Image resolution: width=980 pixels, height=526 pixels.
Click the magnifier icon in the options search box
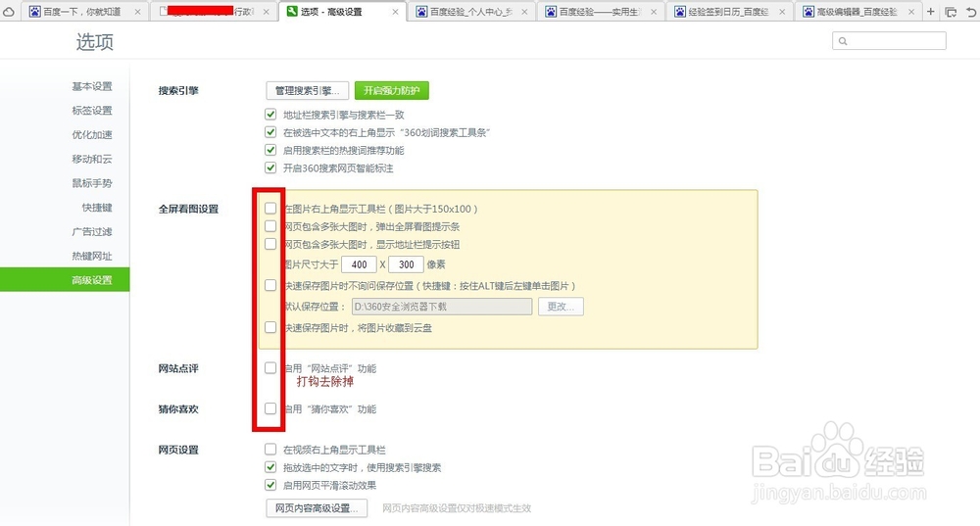(x=843, y=41)
